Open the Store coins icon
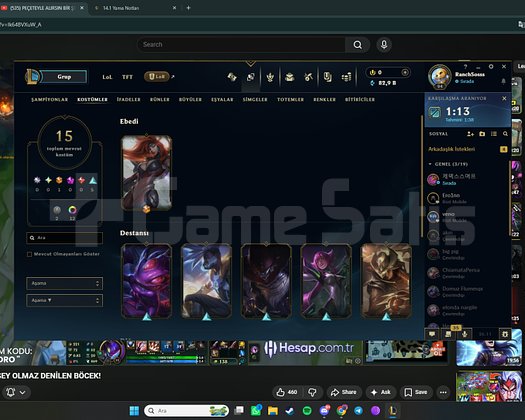525x420 pixels. click(x=347, y=77)
